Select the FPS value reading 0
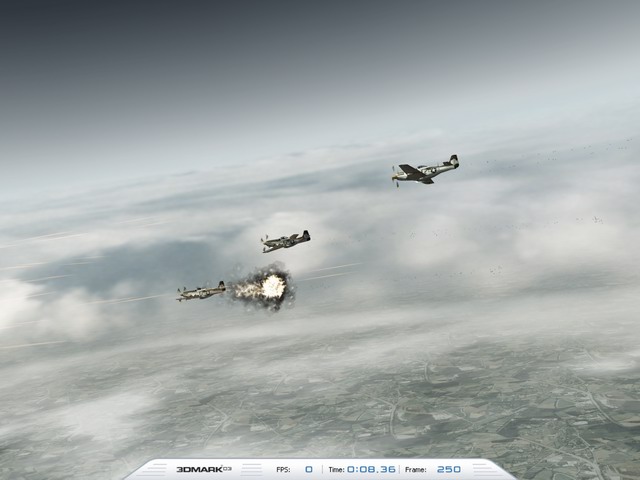Viewport: 640px width, 480px height. click(308, 469)
